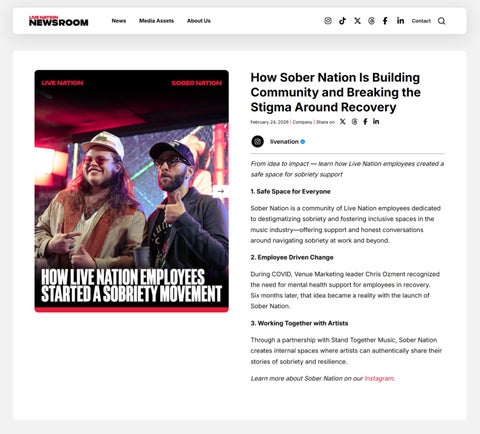Open Instagram icon in header
The image size is (480, 434).
pyautogui.click(x=328, y=21)
